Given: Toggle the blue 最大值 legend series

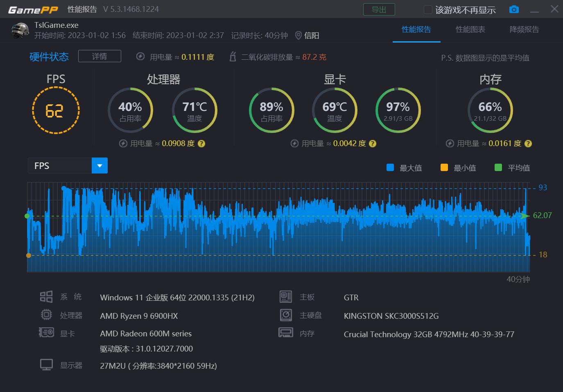Looking at the screenshot, I should (390, 167).
